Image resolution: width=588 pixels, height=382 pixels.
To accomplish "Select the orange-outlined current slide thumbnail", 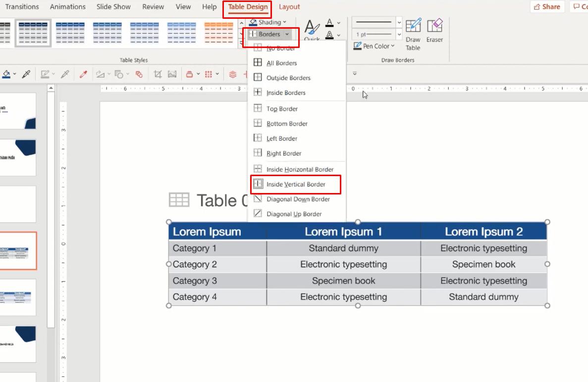I will [18, 250].
